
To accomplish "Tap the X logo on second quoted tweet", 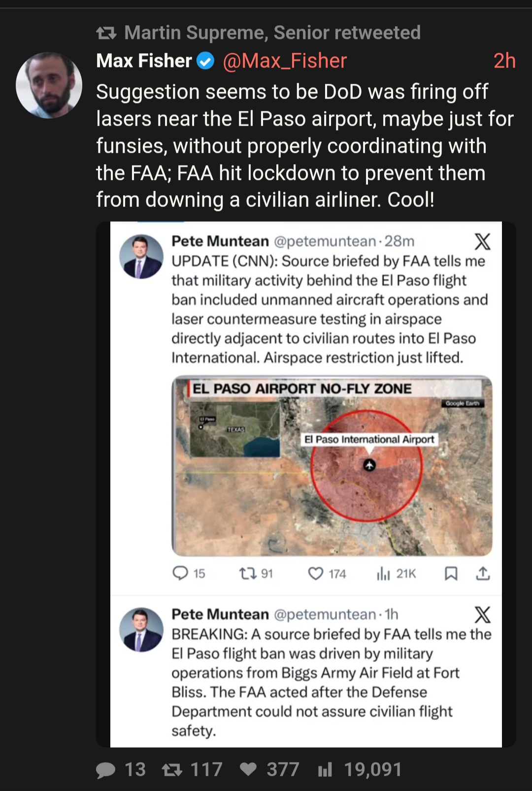I will pyautogui.click(x=482, y=615).
